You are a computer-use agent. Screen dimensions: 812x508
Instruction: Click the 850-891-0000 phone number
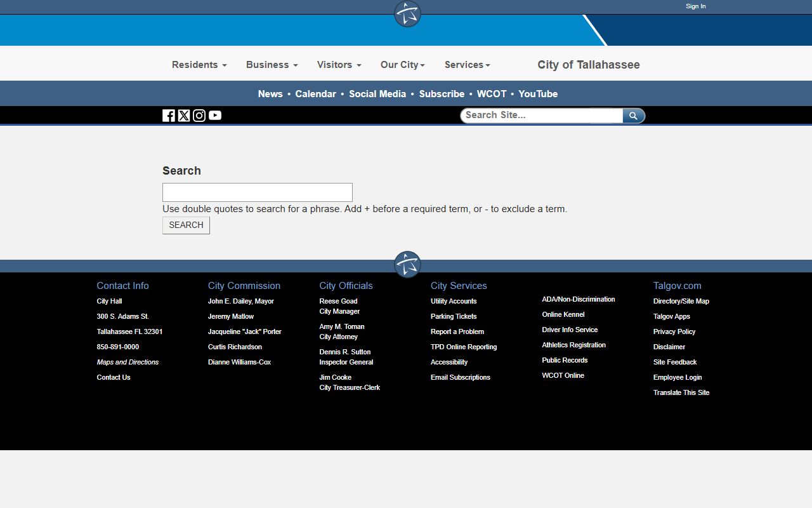[x=117, y=347]
